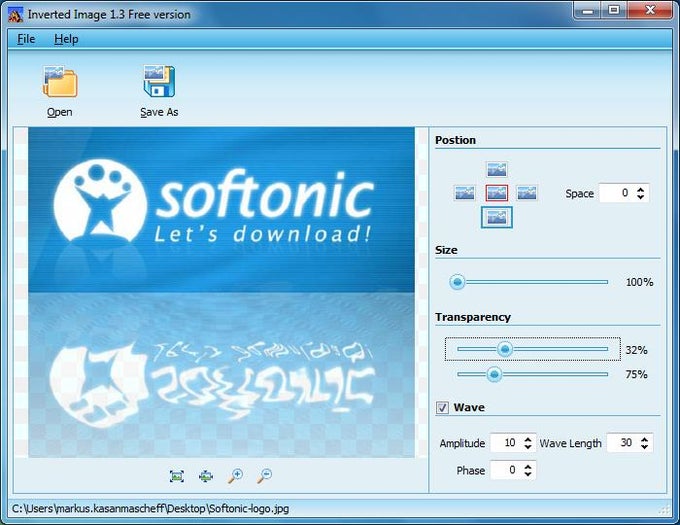Image resolution: width=680 pixels, height=525 pixels.
Task: Select the center position icon with red border
Action: 497,192
